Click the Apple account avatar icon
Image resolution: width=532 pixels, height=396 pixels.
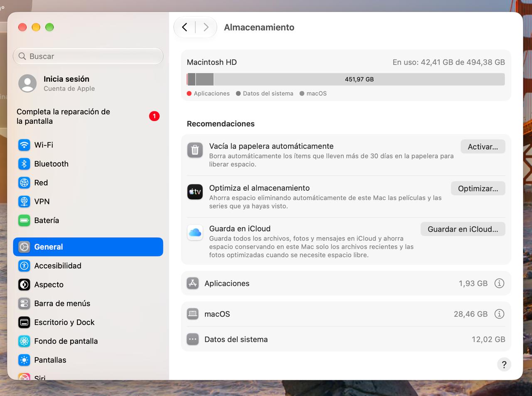pyautogui.click(x=27, y=84)
